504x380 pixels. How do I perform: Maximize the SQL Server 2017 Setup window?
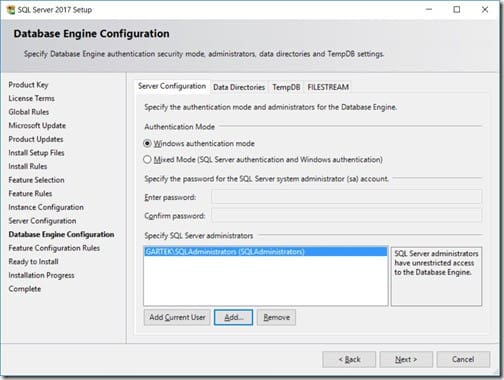pos(457,10)
